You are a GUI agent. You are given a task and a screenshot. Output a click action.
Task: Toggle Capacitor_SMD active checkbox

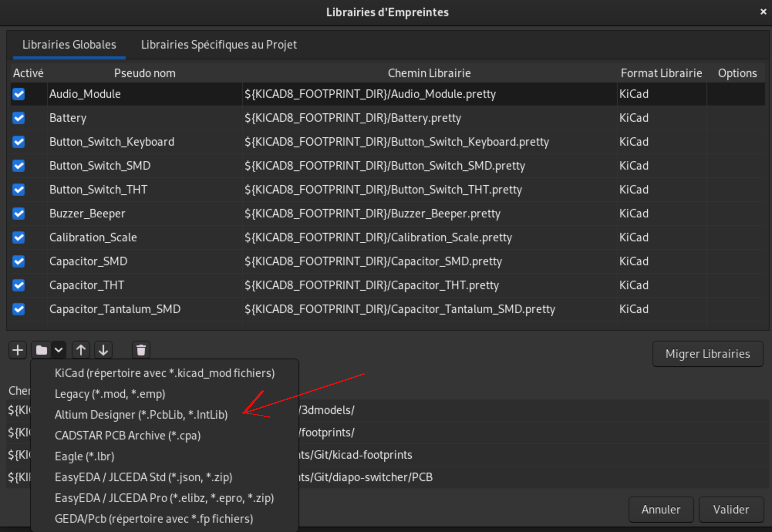coord(19,261)
